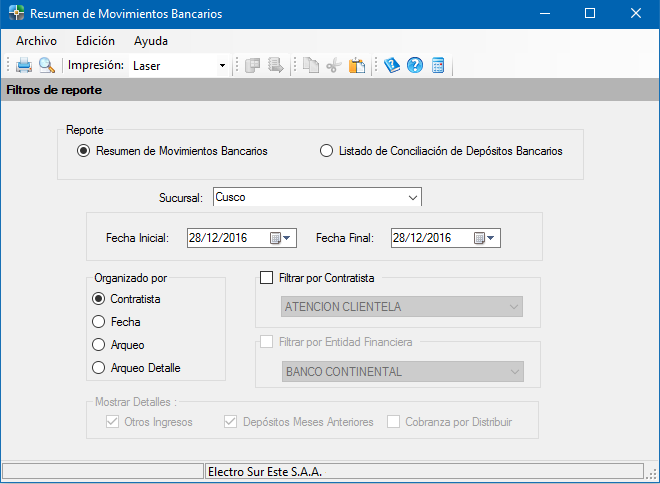Open the calculator icon in the toolbar
The width and height of the screenshot is (660, 484).
point(438,66)
